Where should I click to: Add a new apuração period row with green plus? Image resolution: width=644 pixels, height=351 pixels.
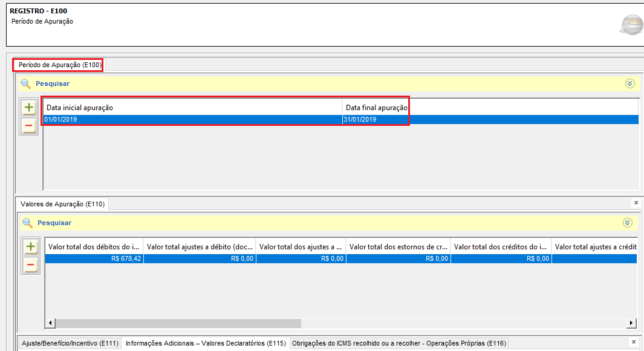[29, 108]
